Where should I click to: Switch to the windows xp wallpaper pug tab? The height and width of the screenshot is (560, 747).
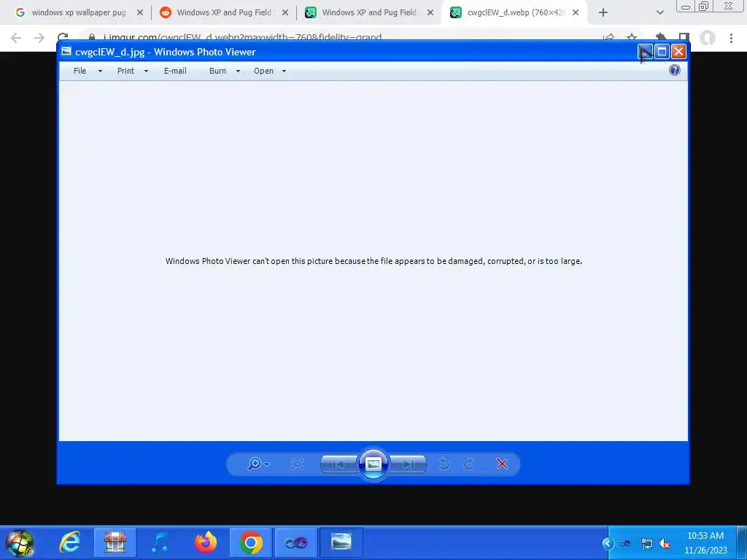point(79,12)
